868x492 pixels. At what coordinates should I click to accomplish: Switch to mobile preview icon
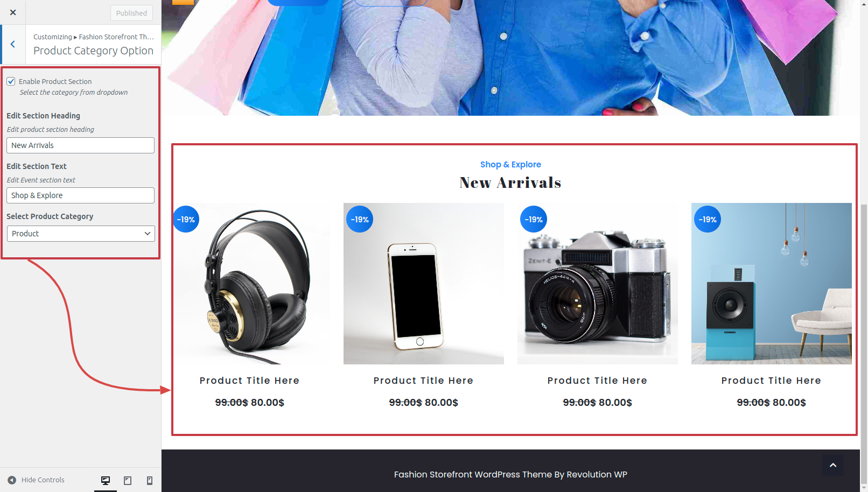click(150, 480)
